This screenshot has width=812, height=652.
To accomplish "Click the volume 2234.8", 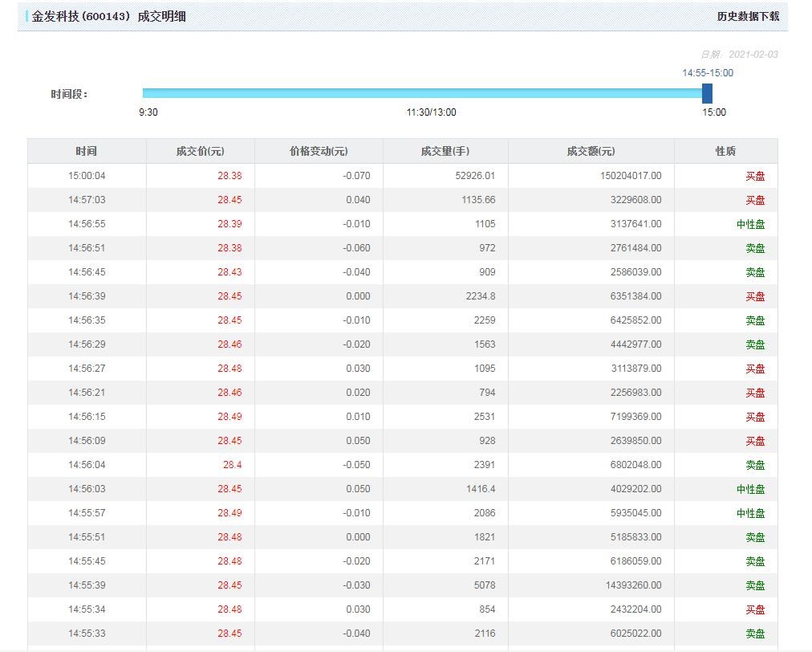I will pos(480,296).
